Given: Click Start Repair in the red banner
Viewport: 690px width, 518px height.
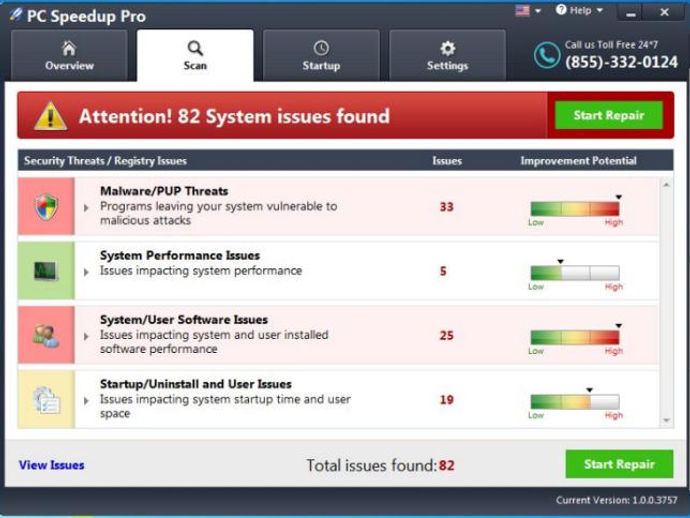Looking at the screenshot, I should coord(609,115).
